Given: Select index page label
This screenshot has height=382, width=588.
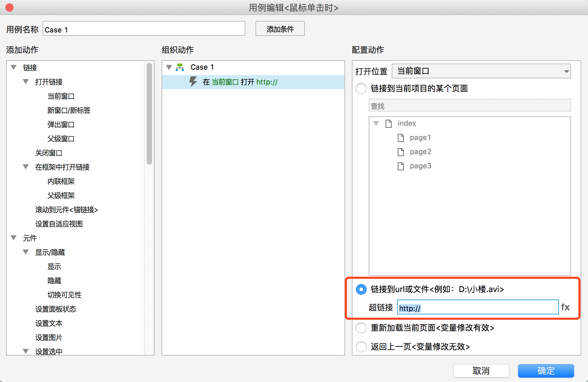Looking at the screenshot, I should tap(407, 123).
